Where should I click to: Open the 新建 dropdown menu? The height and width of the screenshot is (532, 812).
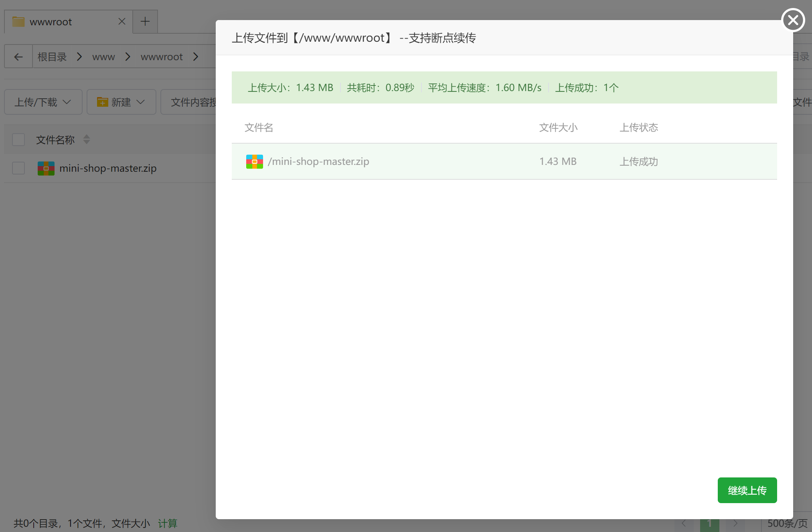click(121, 102)
